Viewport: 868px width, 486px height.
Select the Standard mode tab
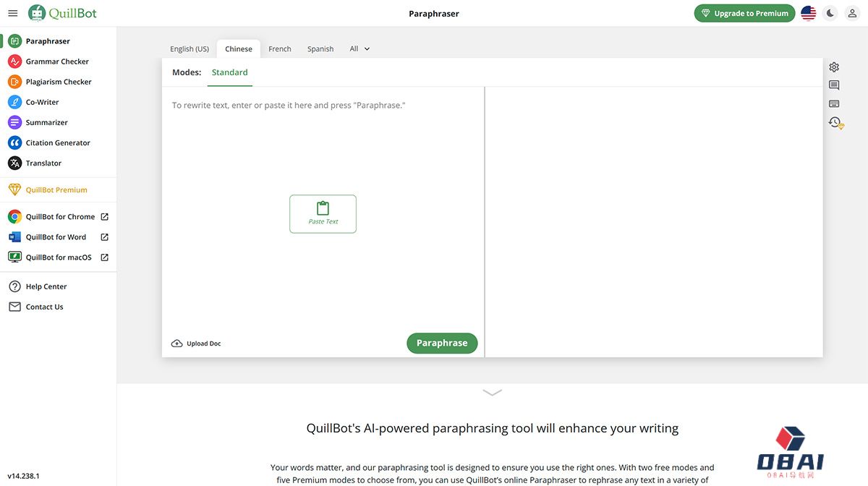click(x=230, y=72)
